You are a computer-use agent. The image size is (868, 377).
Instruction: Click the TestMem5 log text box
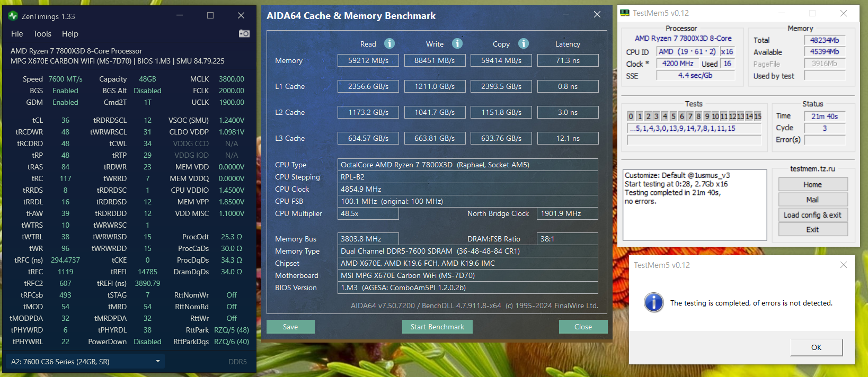coord(695,205)
